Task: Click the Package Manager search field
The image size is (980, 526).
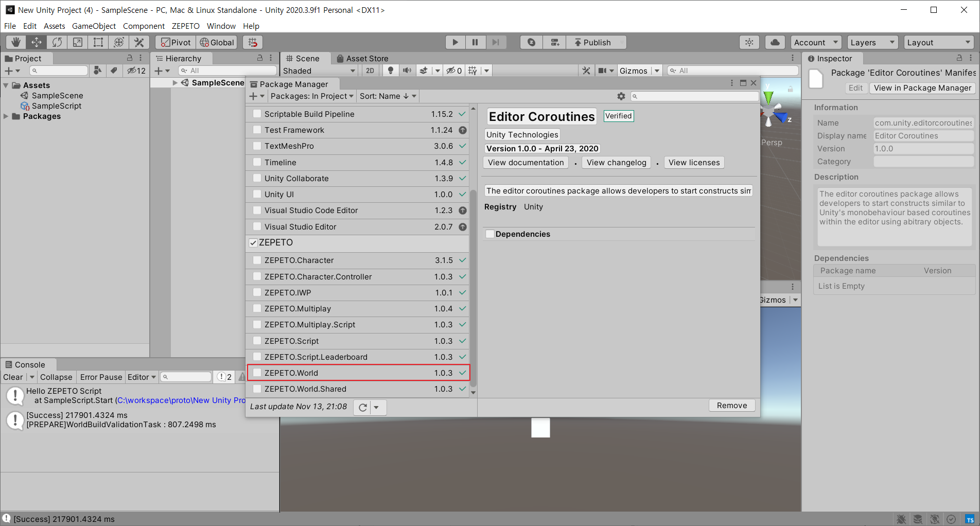Action: (694, 96)
